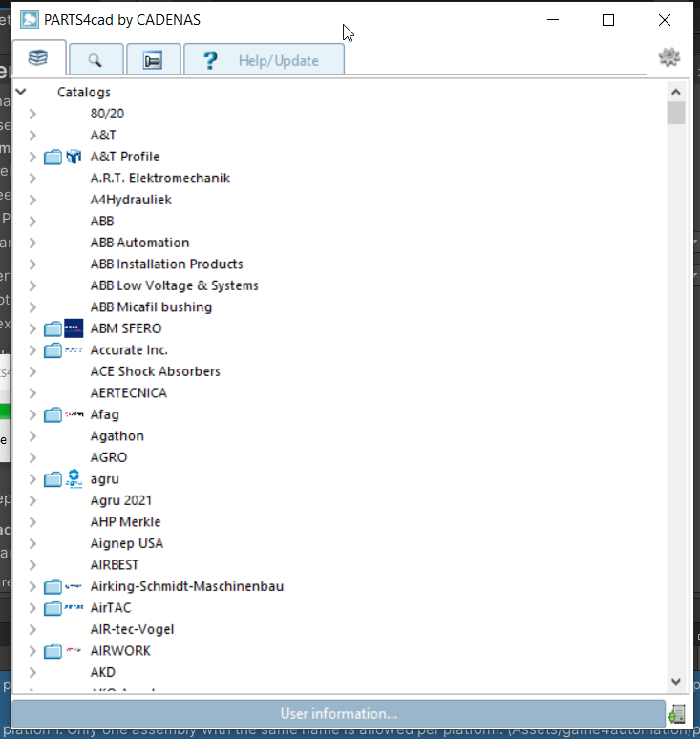This screenshot has width=700, height=739.
Task: Click the A&T Profile brand logo
Action: pyautogui.click(x=74, y=157)
